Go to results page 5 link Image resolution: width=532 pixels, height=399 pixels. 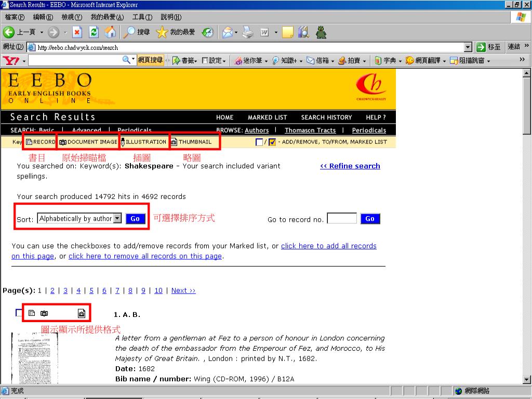pos(91,290)
